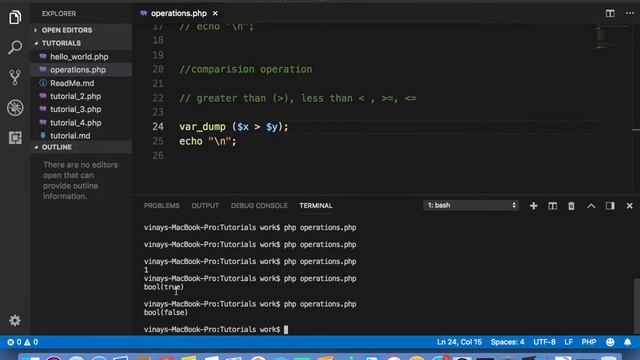Click Ln 24, Col 15 in status bar
This screenshot has height=360, width=640.
459,342
